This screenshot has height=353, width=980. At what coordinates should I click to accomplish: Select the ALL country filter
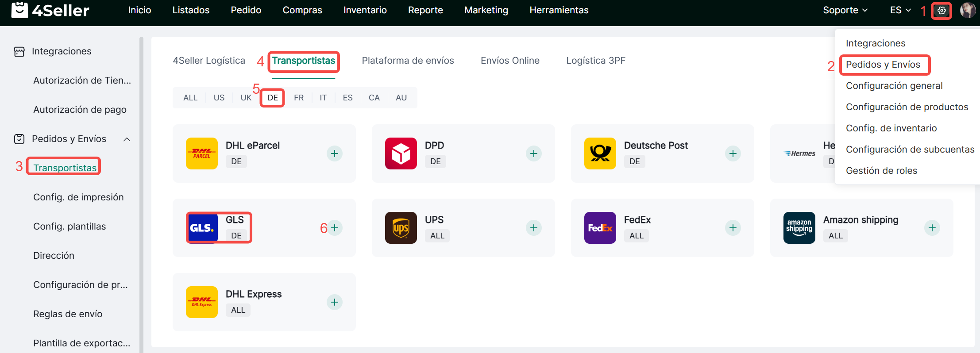(x=190, y=98)
